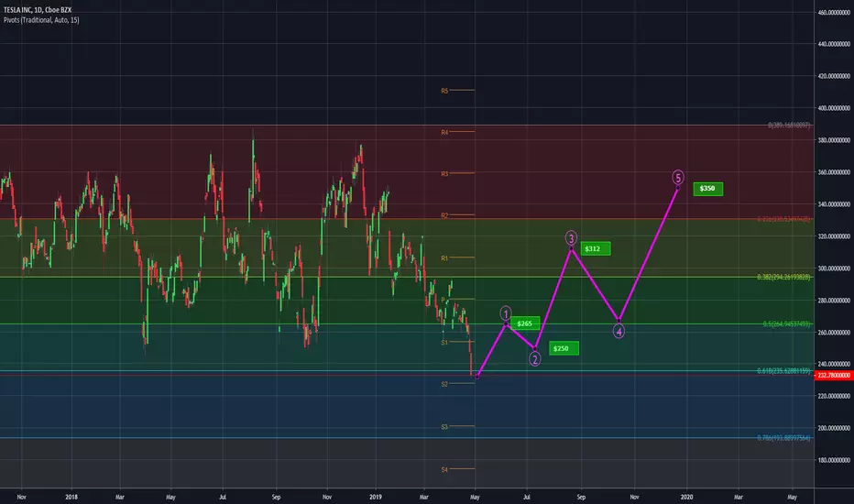
Task: Click the Fibonacci 0.618 (235.62) level label
Action: point(783,371)
